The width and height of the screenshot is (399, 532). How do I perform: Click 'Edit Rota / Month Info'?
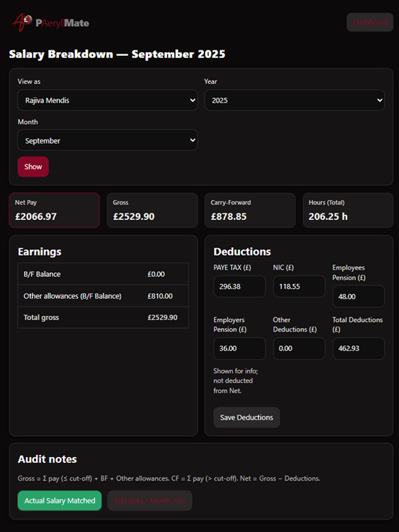(149, 501)
